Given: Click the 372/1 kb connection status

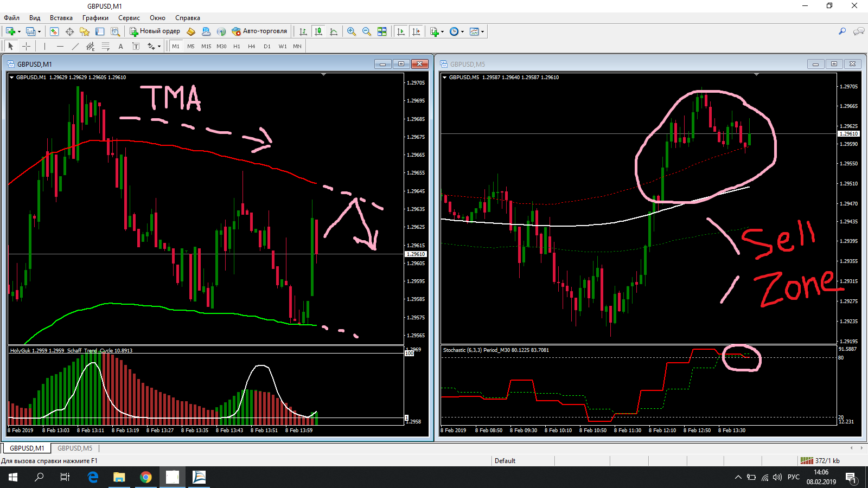Looking at the screenshot, I should click(x=821, y=461).
